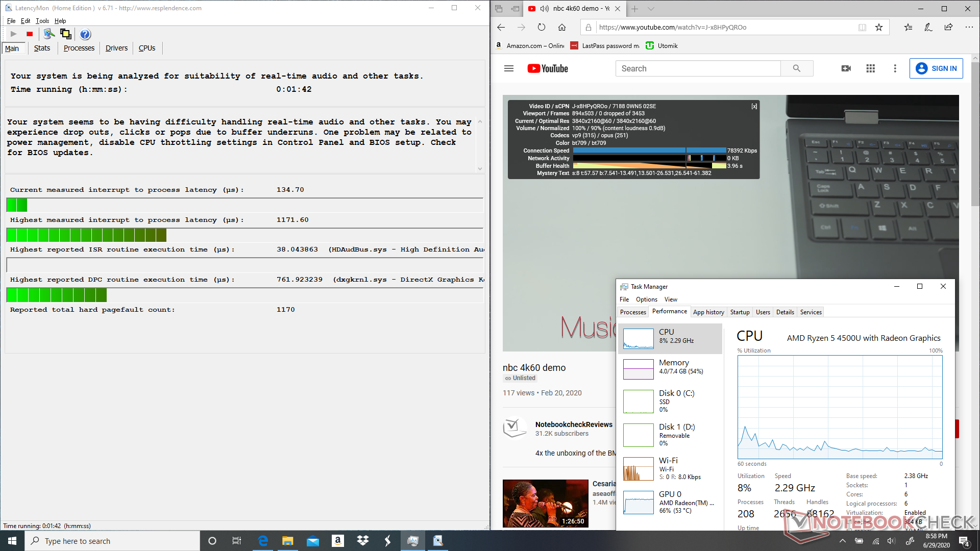980x551 pixels.
Task: Expand hidden system tray icons chevron
Action: [x=843, y=541]
